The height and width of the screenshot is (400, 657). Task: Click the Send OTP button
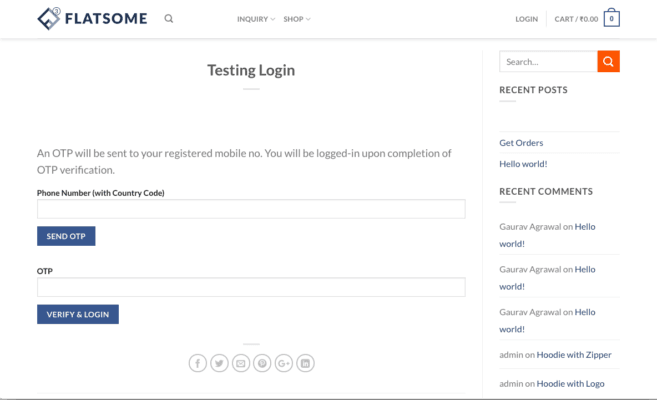pos(66,236)
